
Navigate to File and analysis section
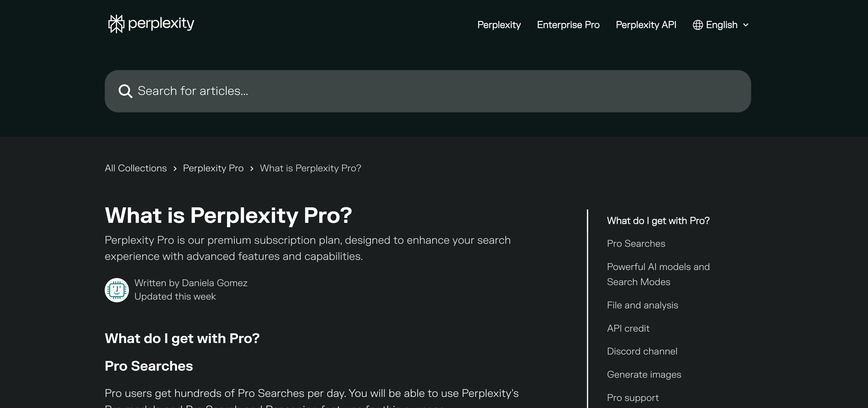coord(642,305)
